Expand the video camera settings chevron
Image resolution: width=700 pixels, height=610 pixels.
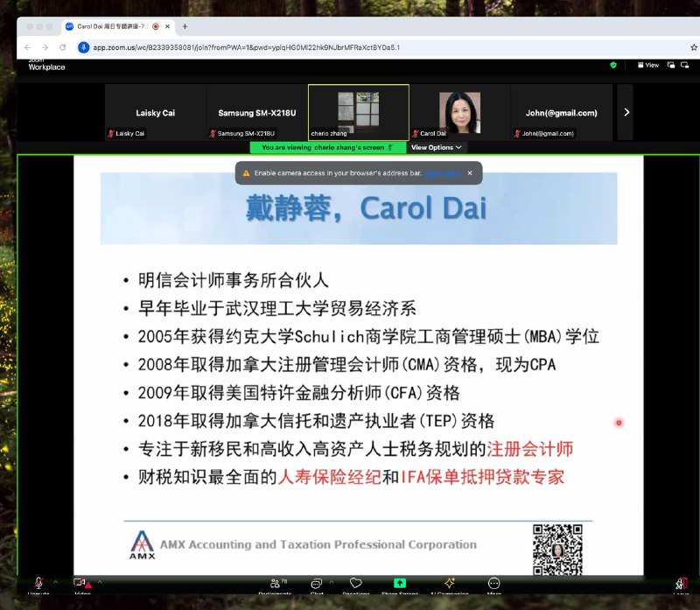point(99,582)
